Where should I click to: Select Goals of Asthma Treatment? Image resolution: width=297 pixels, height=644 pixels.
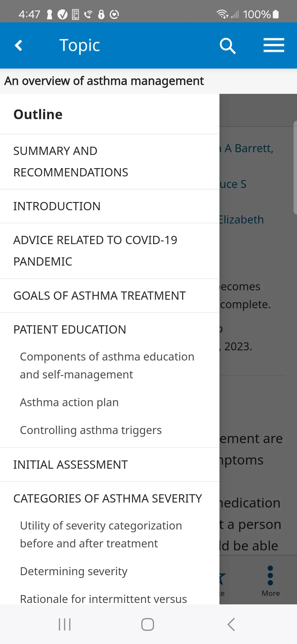click(x=100, y=296)
